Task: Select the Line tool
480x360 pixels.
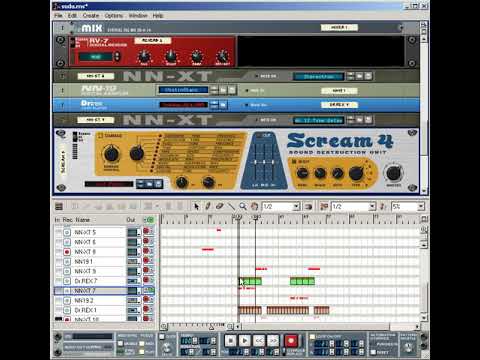Action: pyautogui.click(x=231, y=207)
